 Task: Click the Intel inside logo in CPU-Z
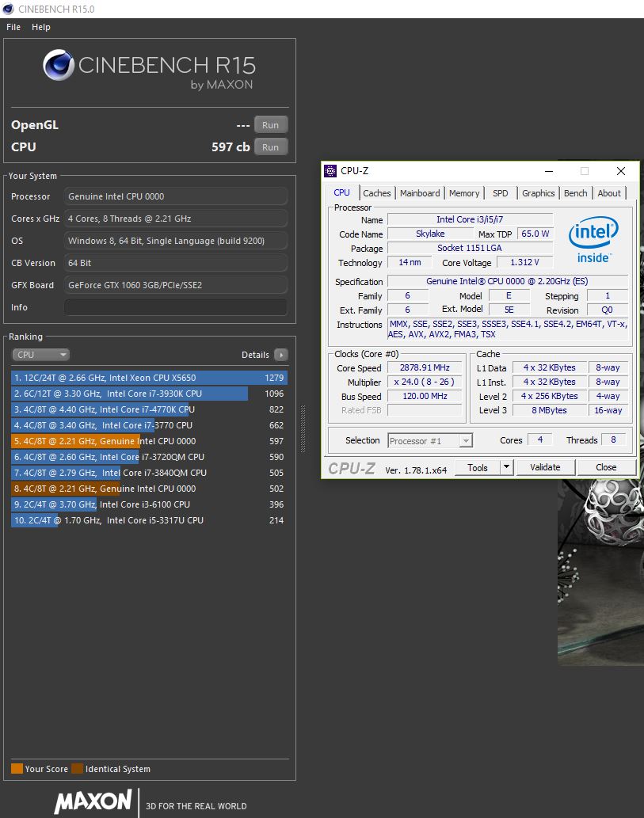[594, 240]
